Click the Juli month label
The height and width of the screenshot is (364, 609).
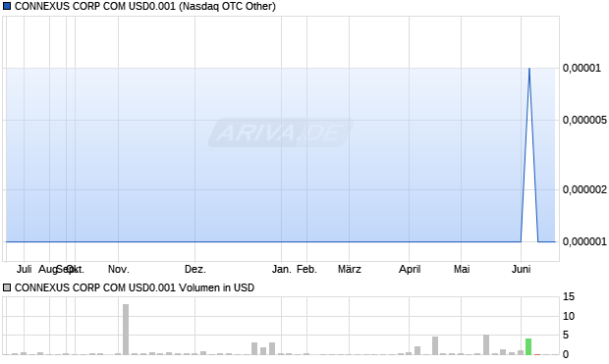tap(25, 269)
